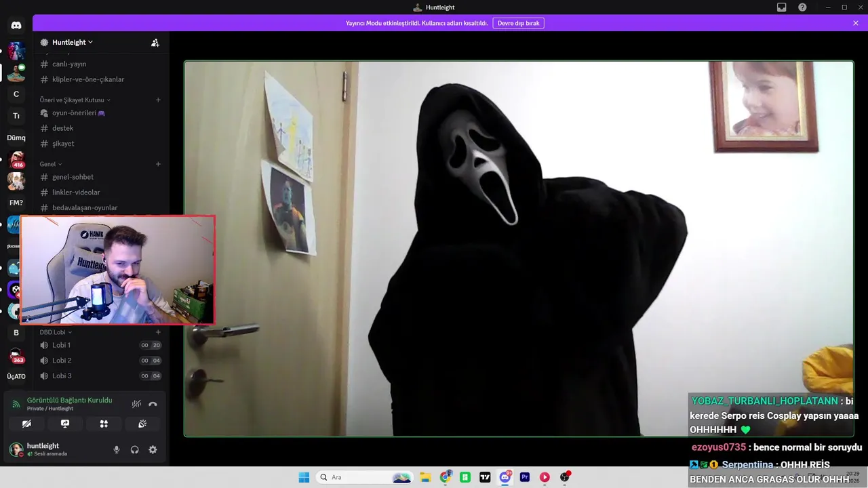
Task: Toggle camera on or off
Action: [26, 424]
